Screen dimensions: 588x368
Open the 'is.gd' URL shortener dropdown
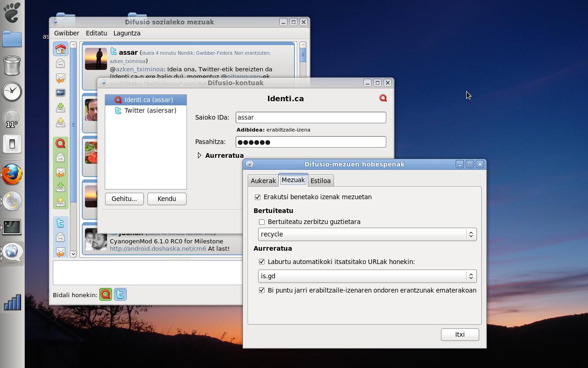click(x=367, y=276)
